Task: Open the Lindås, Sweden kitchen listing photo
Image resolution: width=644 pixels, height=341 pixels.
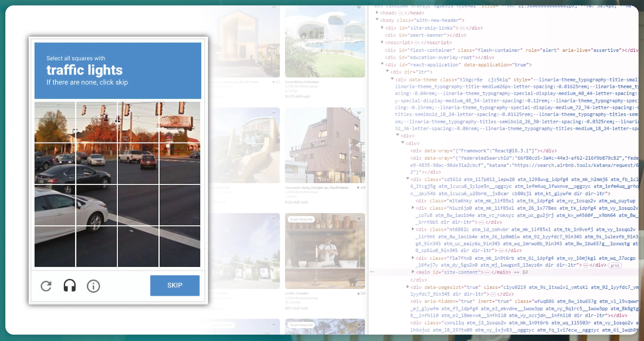Action: click(x=325, y=251)
